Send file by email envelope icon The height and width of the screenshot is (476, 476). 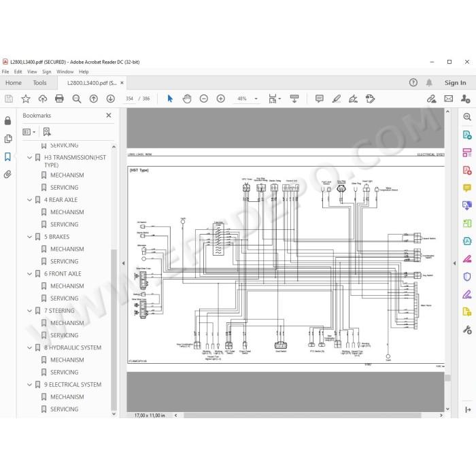(448, 99)
